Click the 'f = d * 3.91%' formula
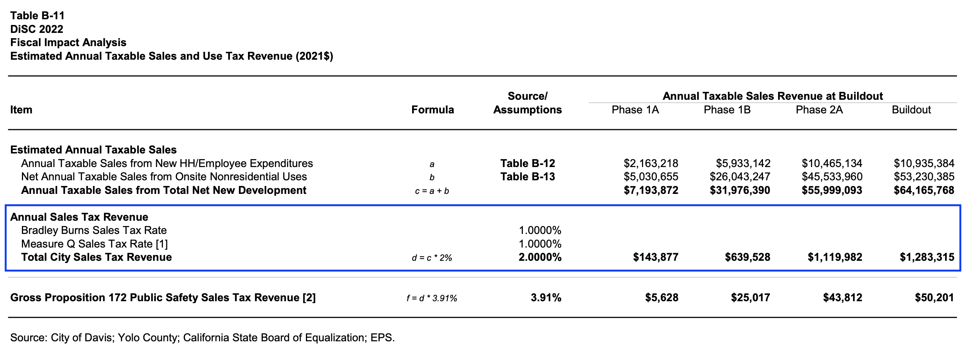Image resolution: width=980 pixels, height=353 pixels. point(432,299)
